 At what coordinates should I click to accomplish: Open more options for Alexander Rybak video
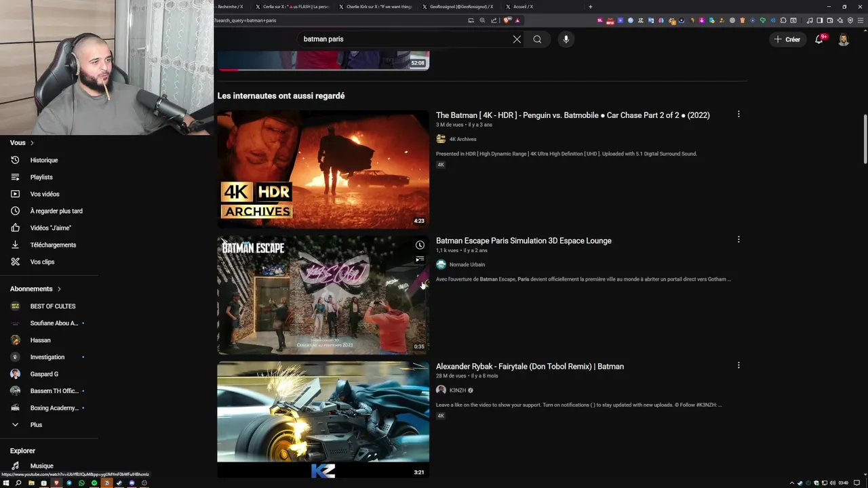tap(738, 365)
